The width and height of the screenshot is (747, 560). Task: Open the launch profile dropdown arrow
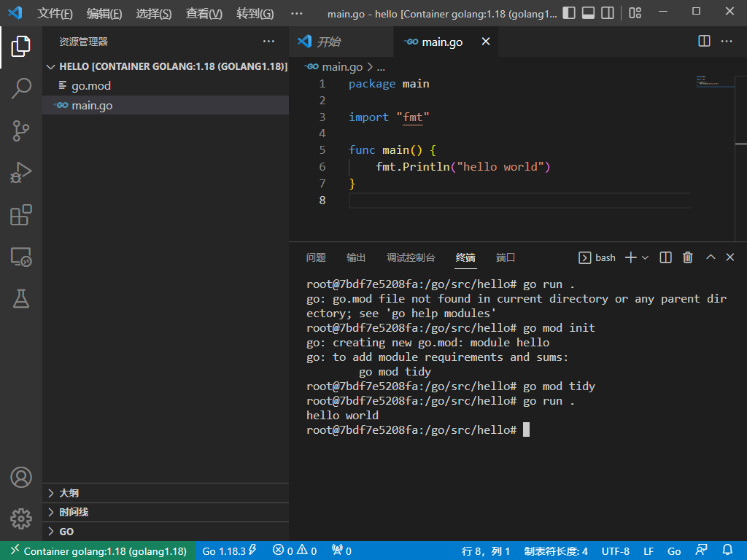tap(645, 257)
